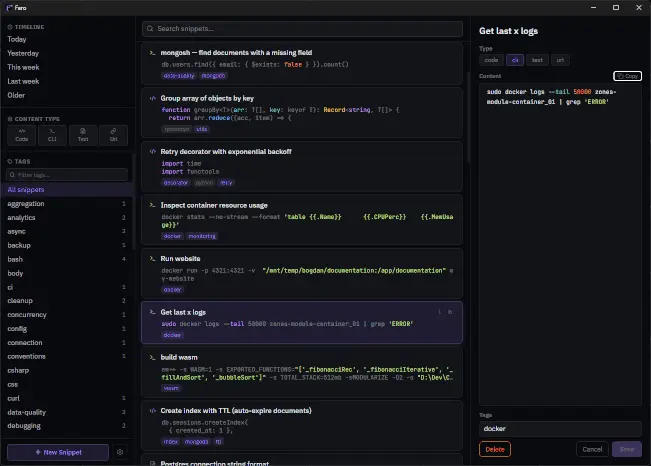
Task: Copy the snippet content
Action: click(627, 76)
